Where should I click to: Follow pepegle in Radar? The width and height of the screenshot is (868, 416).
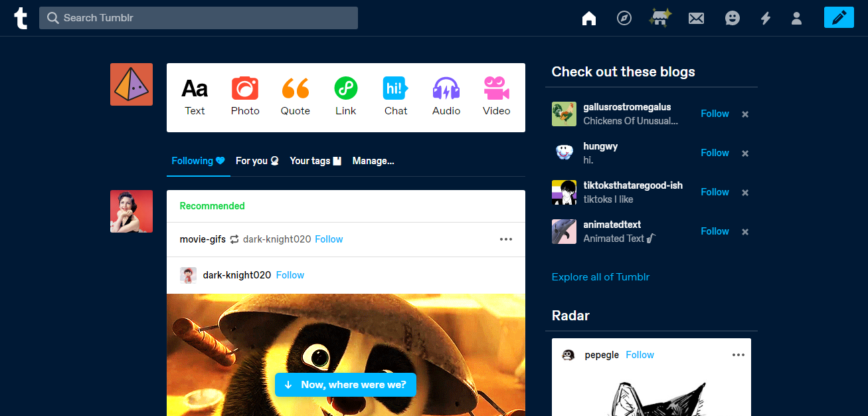(640, 355)
